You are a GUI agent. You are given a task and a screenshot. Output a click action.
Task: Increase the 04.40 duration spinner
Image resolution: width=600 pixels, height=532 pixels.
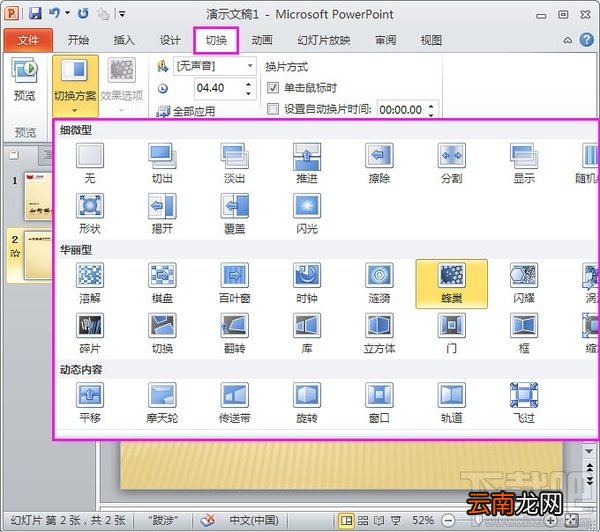pos(249,84)
